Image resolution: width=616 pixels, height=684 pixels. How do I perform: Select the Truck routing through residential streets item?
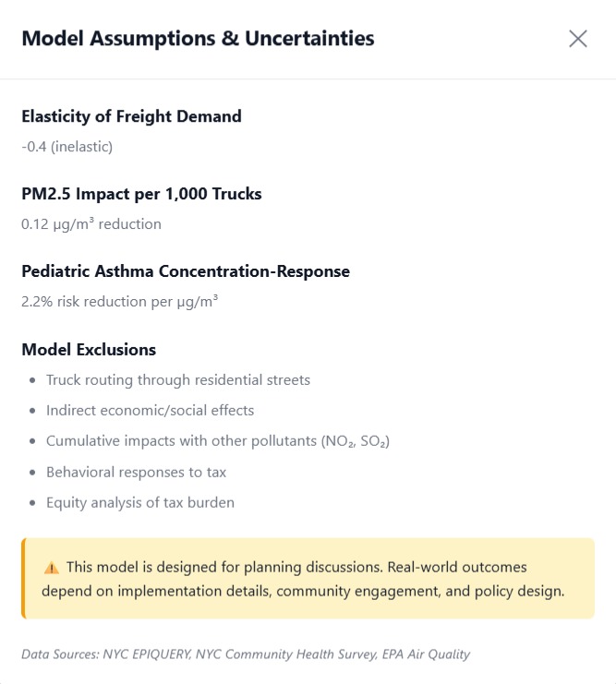tap(178, 379)
